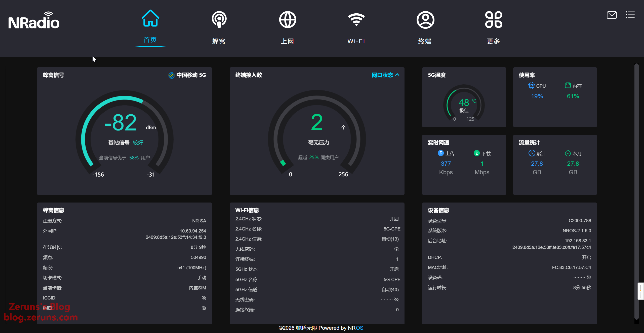Open the Cellular (蜂窝) antenna icon
The width and height of the screenshot is (644, 333).
pos(219,20)
